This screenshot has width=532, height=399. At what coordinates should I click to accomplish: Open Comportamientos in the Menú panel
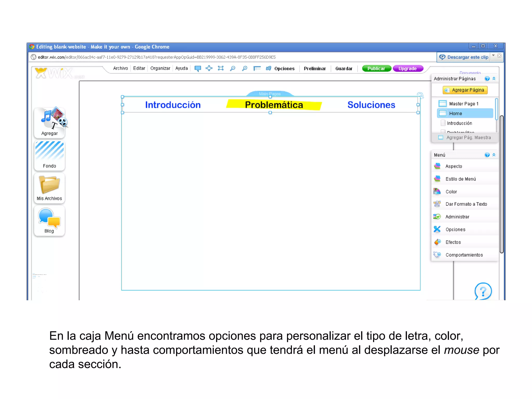pyautogui.click(x=465, y=255)
